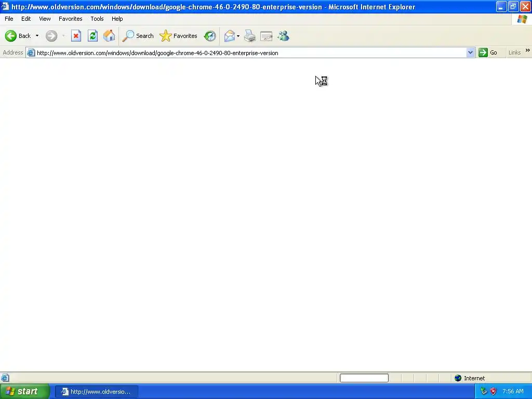Click the greyed Forward arrow button
The image size is (532, 399).
(x=51, y=36)
